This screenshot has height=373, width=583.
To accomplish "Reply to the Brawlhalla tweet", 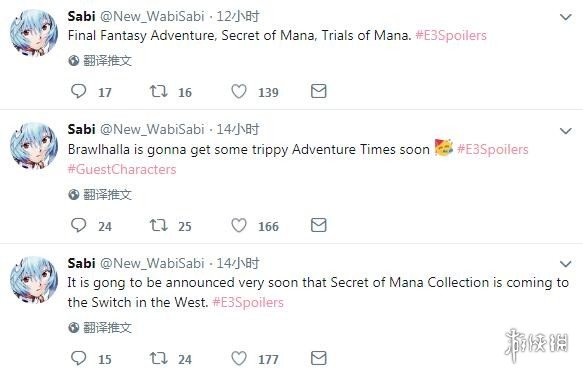I will (78, 225).
